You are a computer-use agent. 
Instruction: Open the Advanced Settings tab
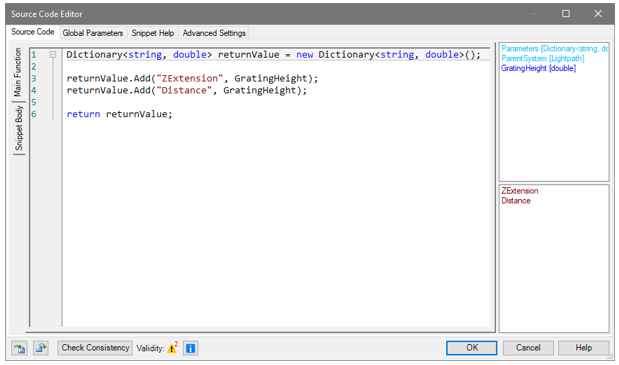[x=214, y=33]
